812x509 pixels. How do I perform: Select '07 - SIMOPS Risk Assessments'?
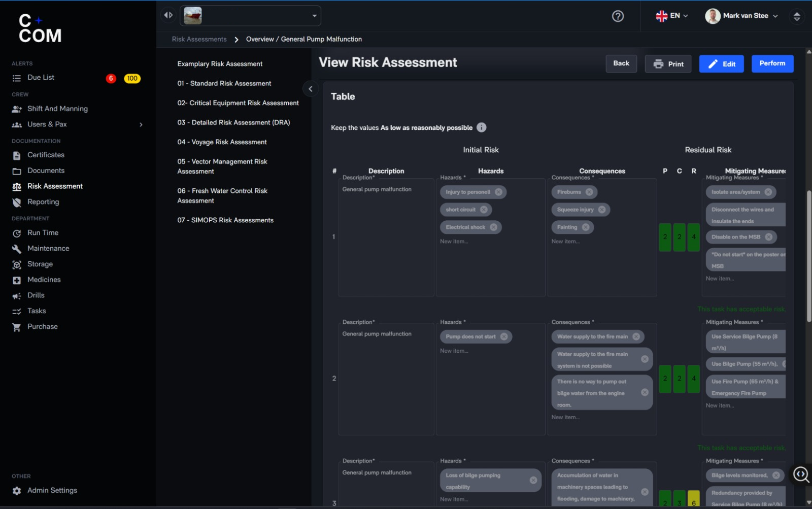(x=225, y=220)
